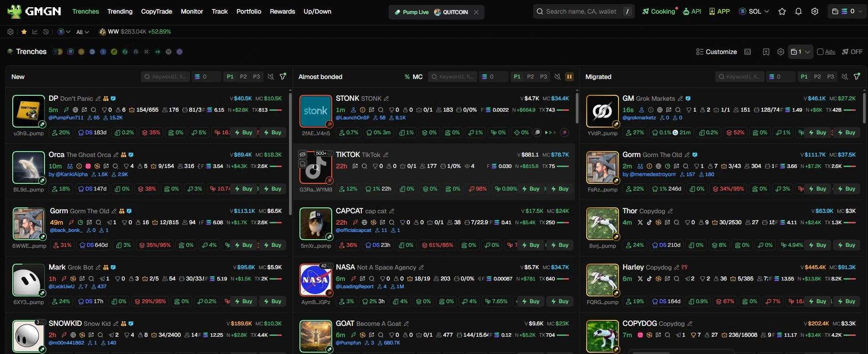868x354 pixels.
Task: Open the Track tab
Action: point(219,11)
